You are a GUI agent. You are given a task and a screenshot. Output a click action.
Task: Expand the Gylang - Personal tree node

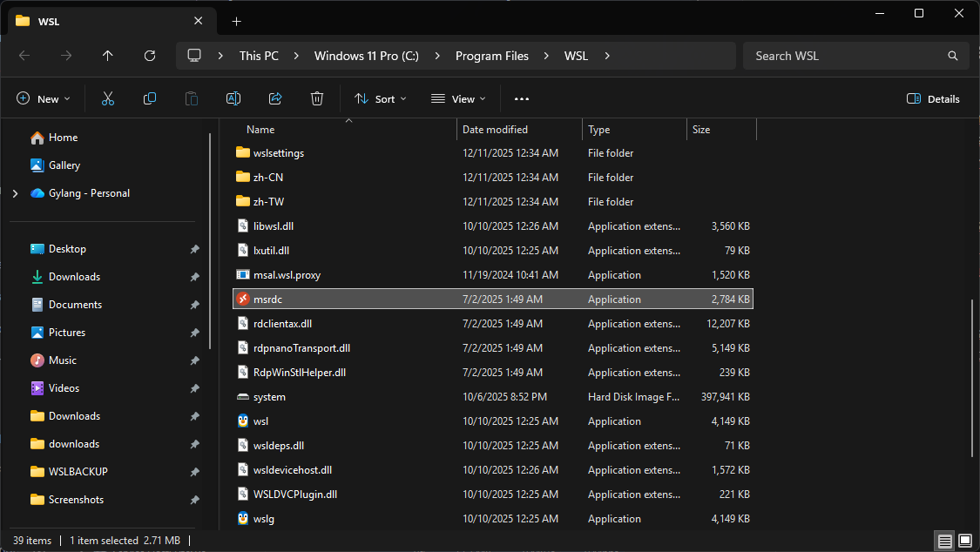[x=15, y=193]
